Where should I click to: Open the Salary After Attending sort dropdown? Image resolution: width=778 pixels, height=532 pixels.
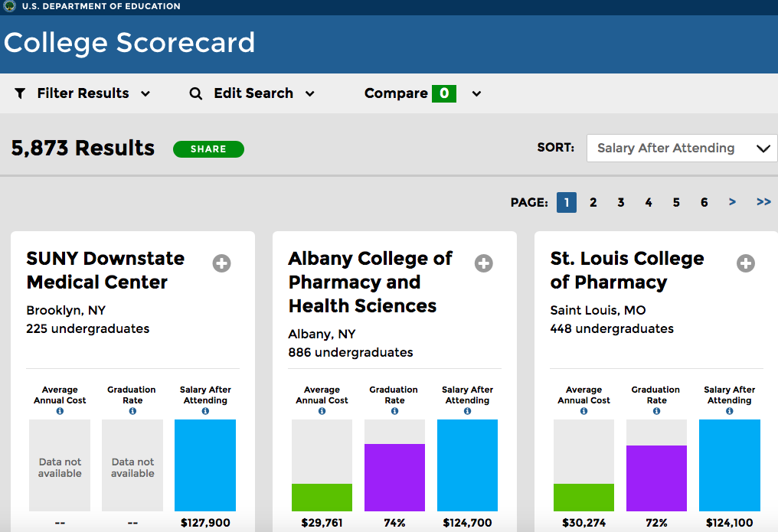click(682, 148)
